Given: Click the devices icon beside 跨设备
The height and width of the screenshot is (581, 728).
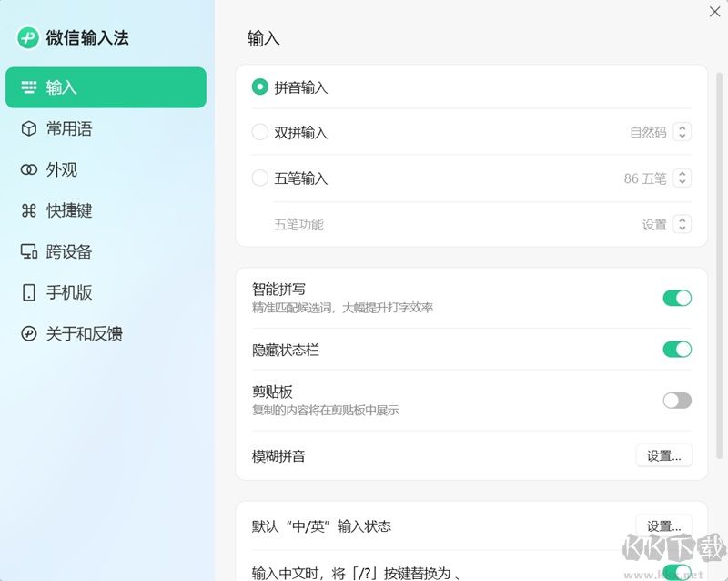Looking at the screenshot, I should point(29,251).
